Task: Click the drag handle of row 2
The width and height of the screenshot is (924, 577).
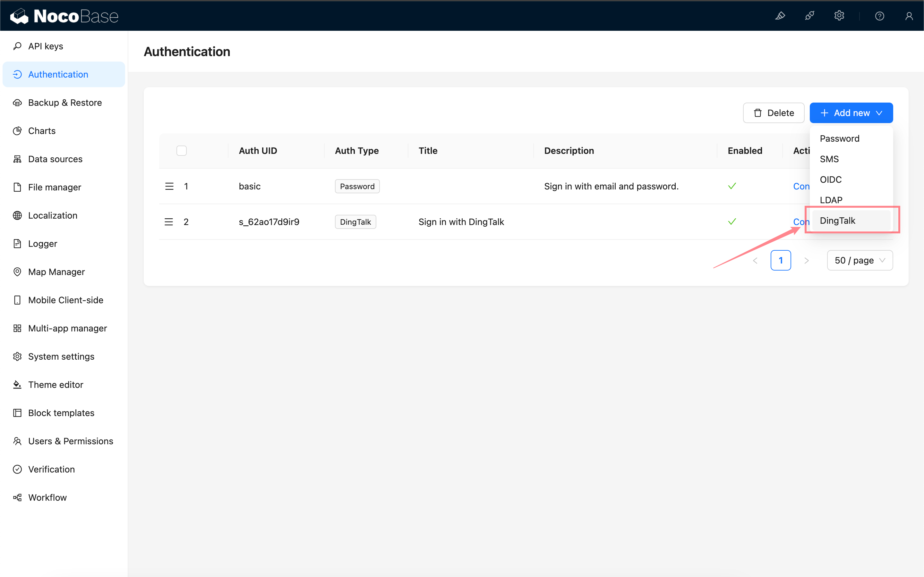Action: [169, 222]
